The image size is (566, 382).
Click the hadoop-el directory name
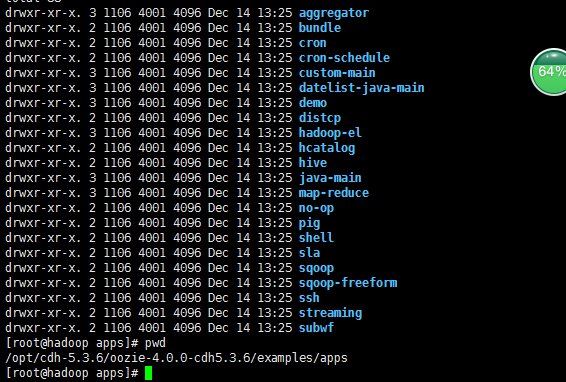pos(330,133)
